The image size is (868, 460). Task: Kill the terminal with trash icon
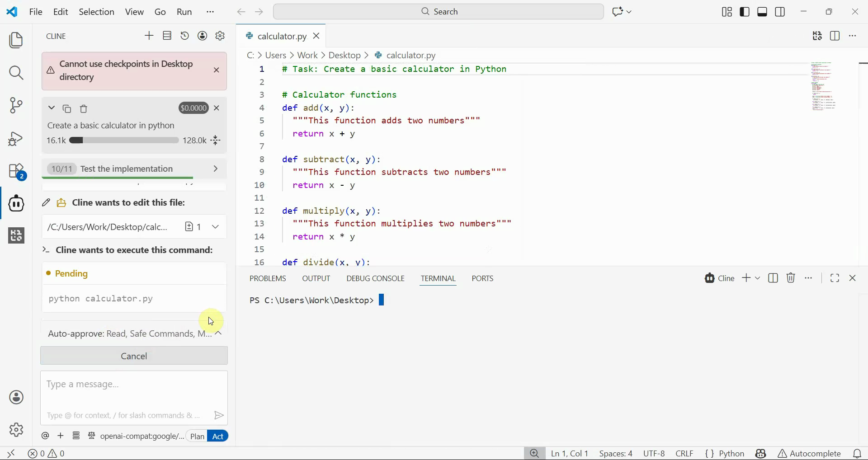point(790,278)
